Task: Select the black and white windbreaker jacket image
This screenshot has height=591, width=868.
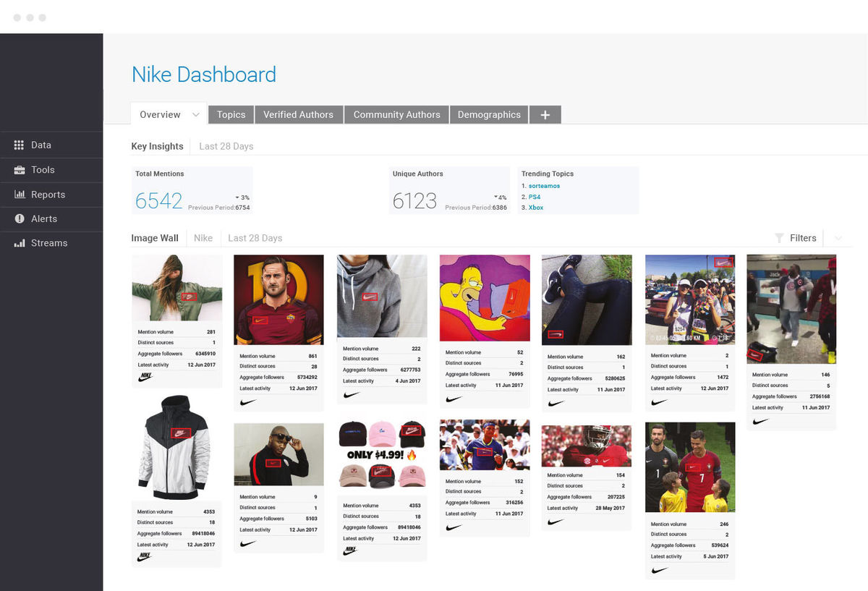Action: [174, 444]
